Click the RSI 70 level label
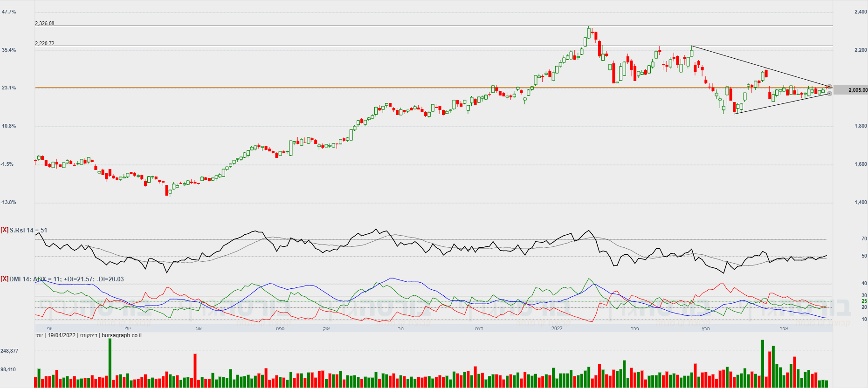Screen dimensions: 868x388 pos(864,238)
